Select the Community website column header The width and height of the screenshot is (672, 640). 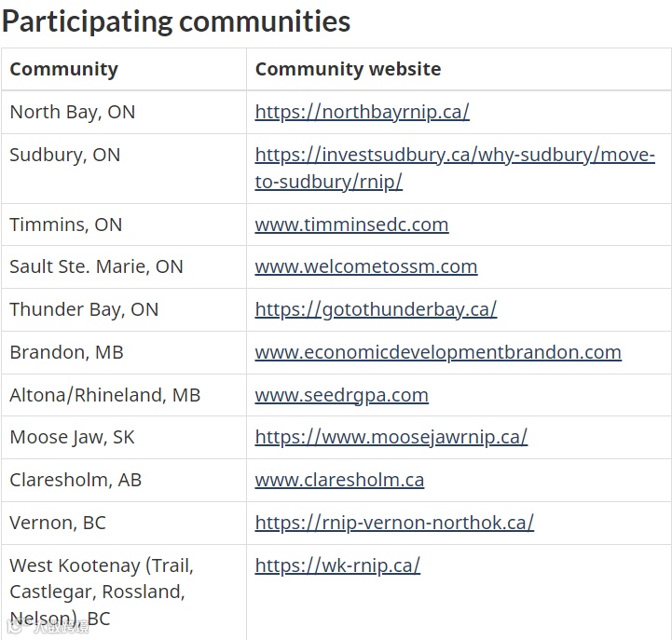coord(348,69)
